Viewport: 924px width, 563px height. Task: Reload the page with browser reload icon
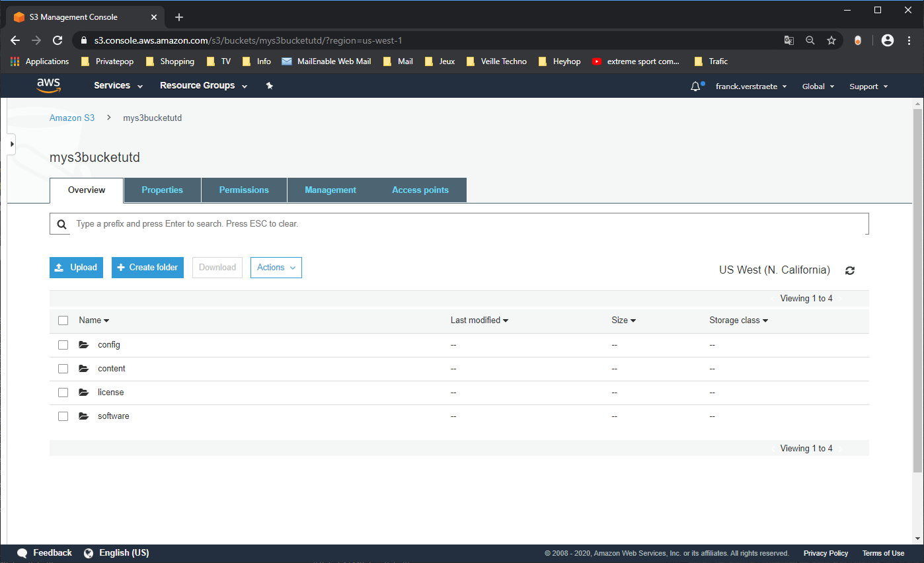click(x=58, y=40)
